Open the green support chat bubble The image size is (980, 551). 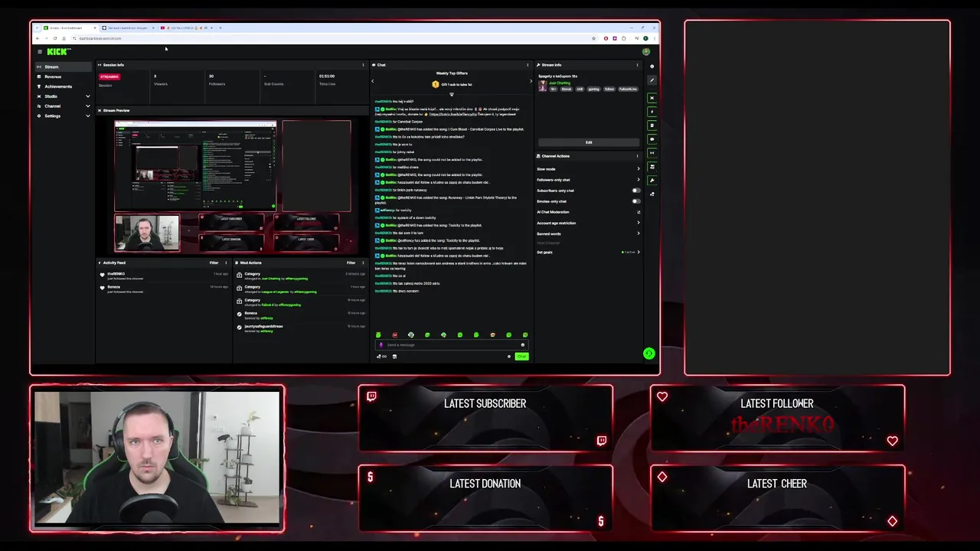[x=649, y=354]
